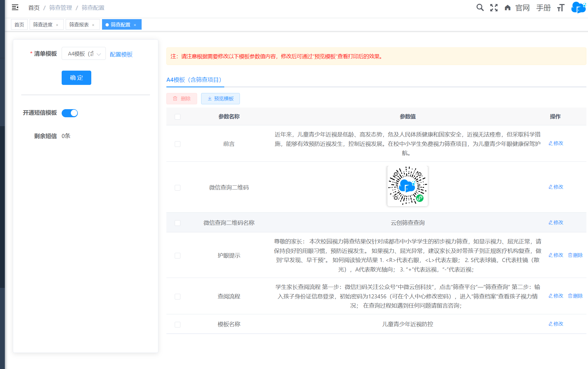Open the font size icon
Screen dimensions: 588x369
point(561,8)
